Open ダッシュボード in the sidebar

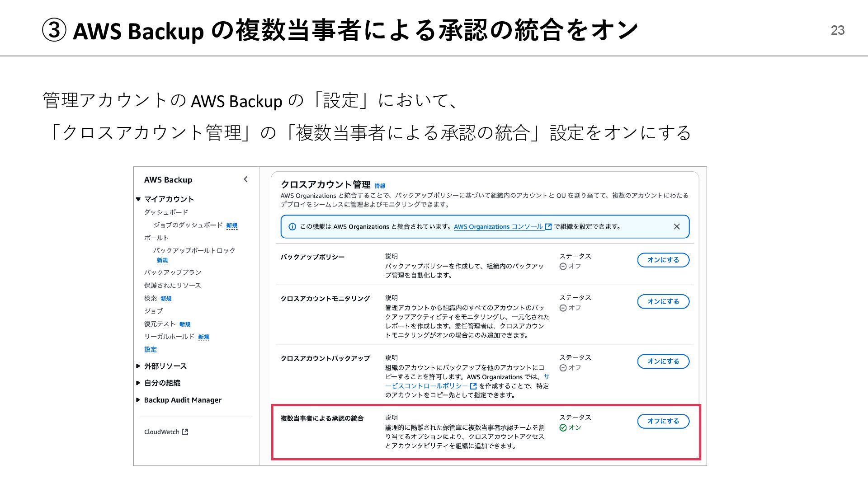[x=166, y=212]
